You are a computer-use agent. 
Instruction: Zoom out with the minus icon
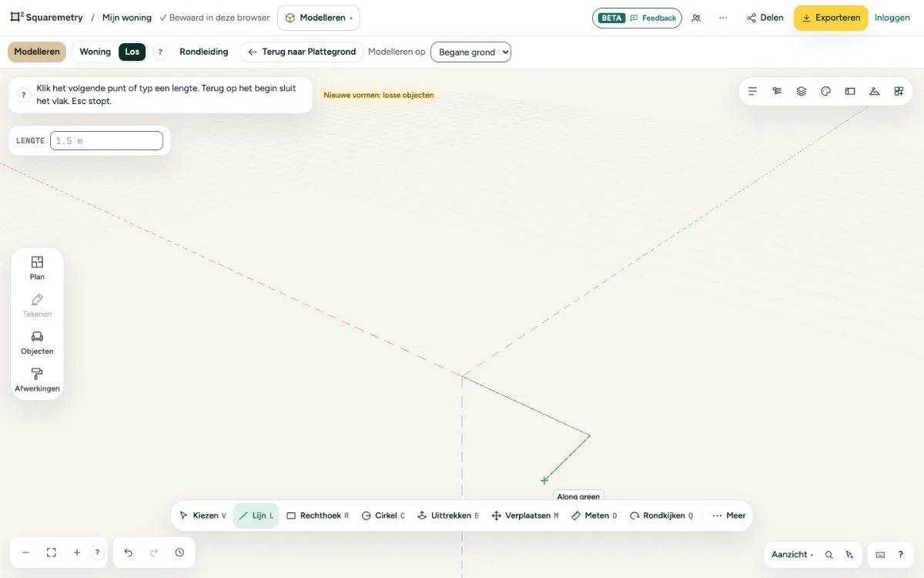point(25,553)
